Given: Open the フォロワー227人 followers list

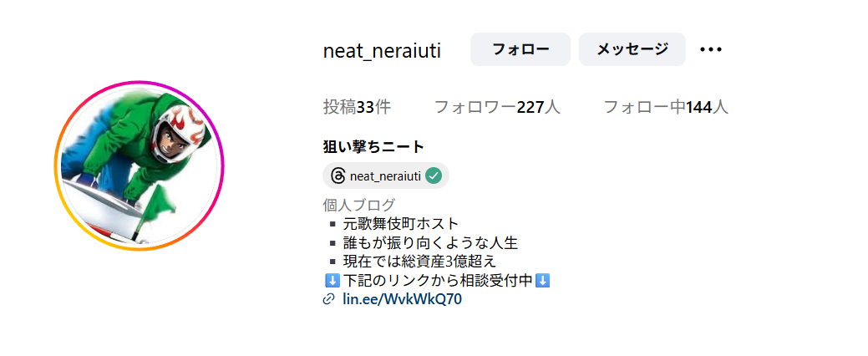Looking at the screenshot, I should (497, 107).
